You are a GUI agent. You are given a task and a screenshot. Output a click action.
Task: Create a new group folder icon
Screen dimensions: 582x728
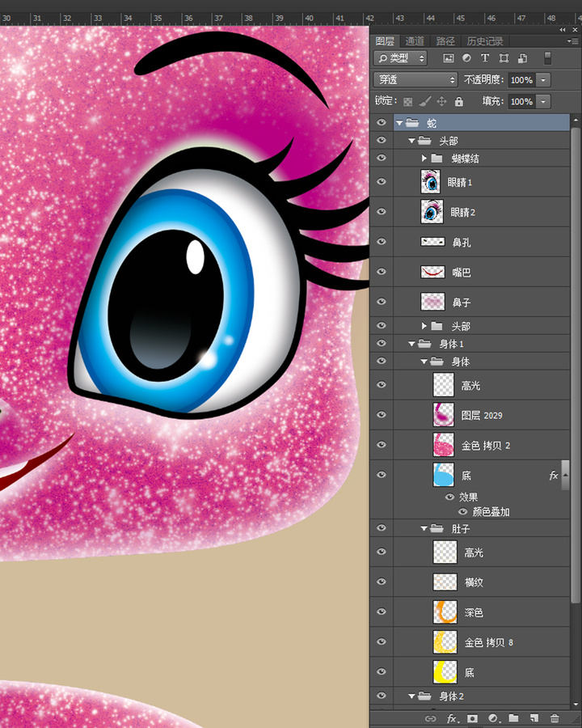point(513,719)
